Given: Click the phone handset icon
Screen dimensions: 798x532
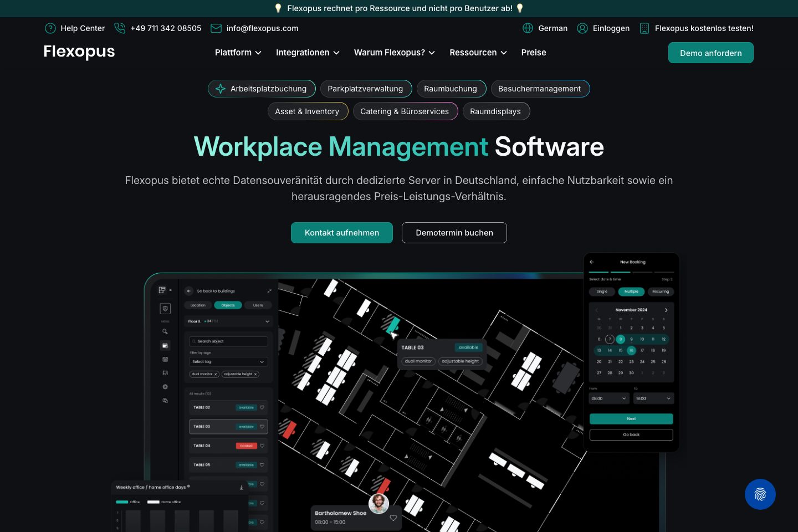Looking at the screenshot, I should [x=120, y=28].
